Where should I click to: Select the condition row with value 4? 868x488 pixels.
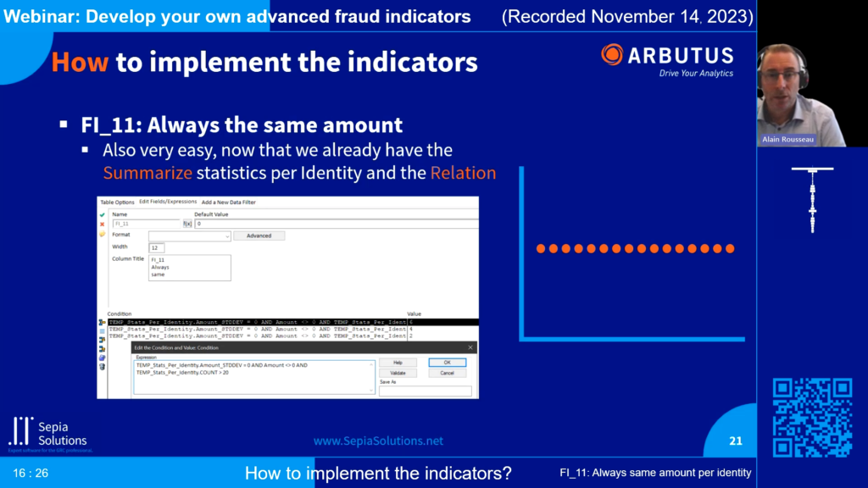[292, 329]
